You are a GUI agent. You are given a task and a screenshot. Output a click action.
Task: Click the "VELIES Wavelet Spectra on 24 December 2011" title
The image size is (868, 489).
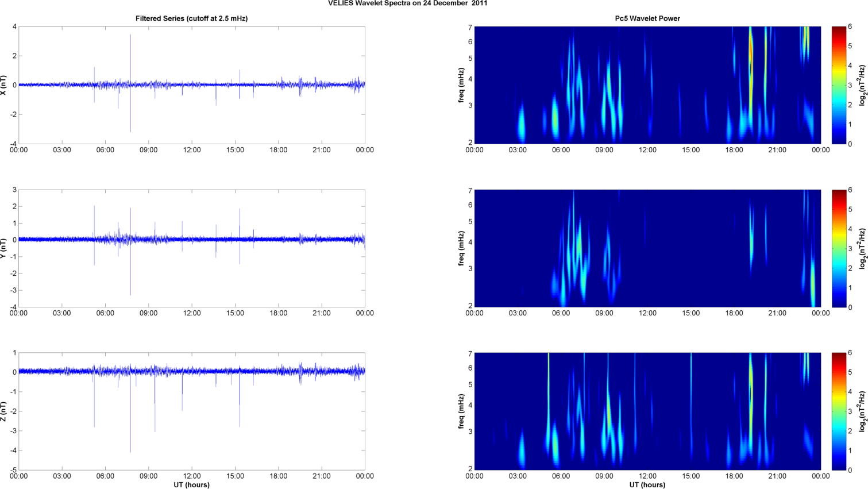(408, 3)
